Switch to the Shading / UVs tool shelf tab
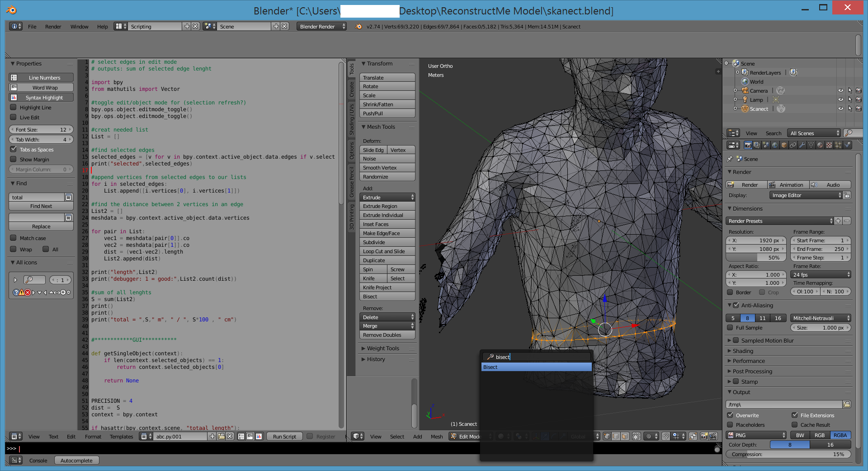868x471 pixels. click(351, 119)
